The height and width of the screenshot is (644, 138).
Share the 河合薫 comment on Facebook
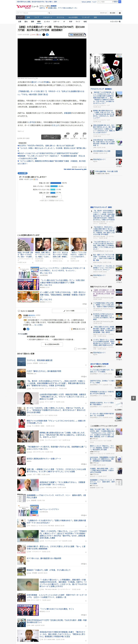pyautogui.click(x=28, y=329)
